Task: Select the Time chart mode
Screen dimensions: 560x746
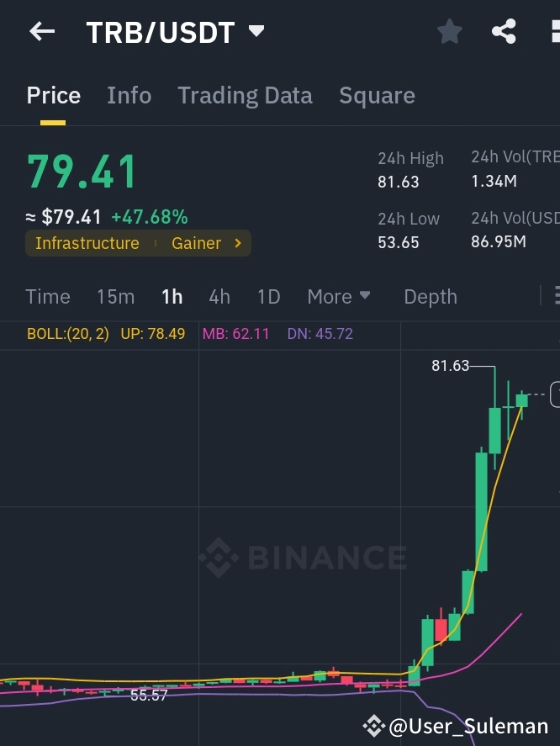Action: [48, 296]
